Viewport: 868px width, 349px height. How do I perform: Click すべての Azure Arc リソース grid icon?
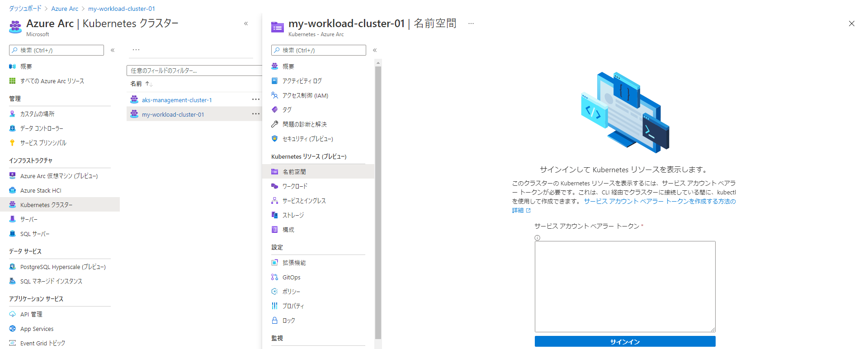coord(13,81)
